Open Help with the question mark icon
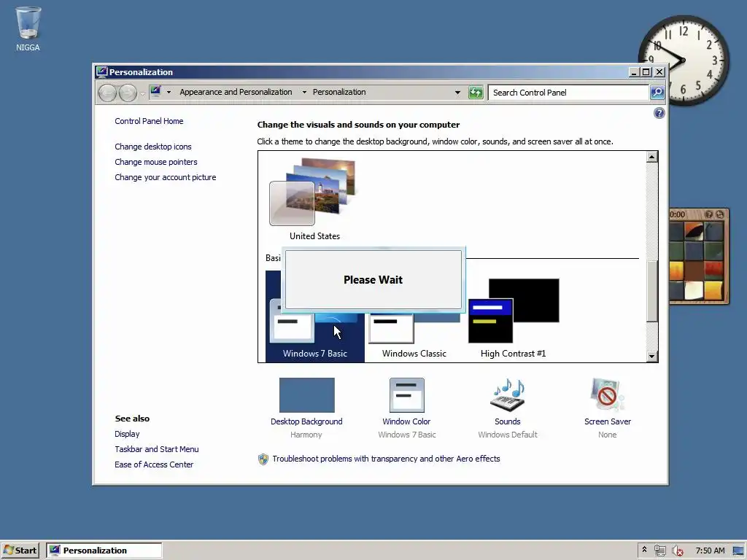The height and width of the screenshot is (560, 747). coord(659,113)
